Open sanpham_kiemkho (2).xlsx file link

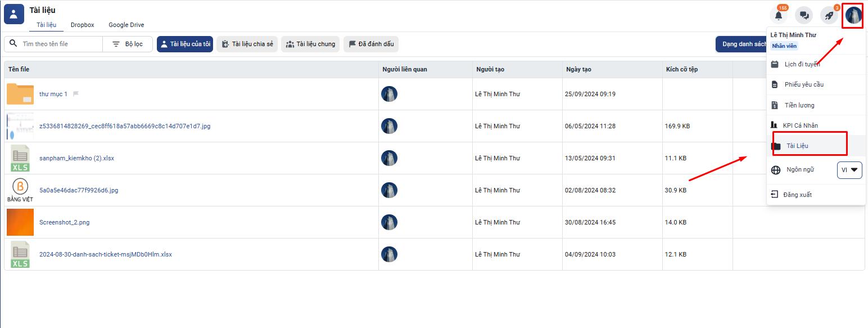(x=76, y=158)
